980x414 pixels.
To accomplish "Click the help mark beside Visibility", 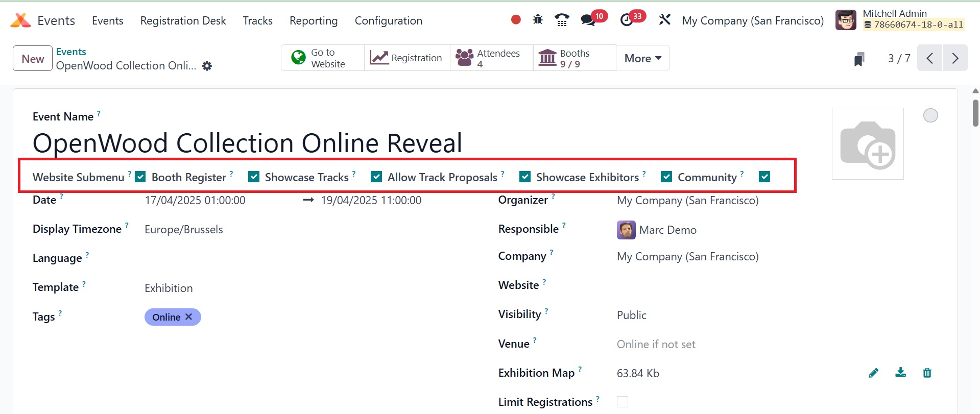I will tap(546, 311).
